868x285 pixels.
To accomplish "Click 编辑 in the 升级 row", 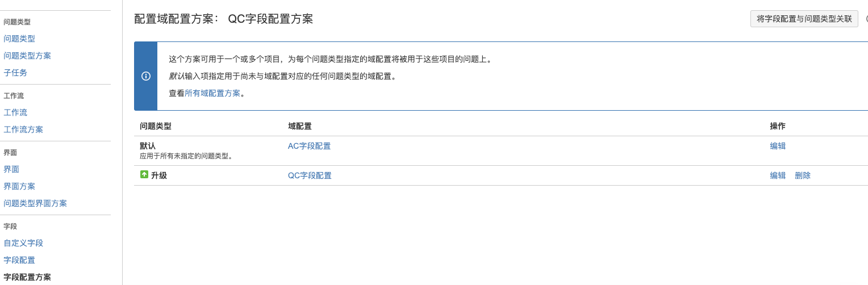I will (x=778, y=175).
